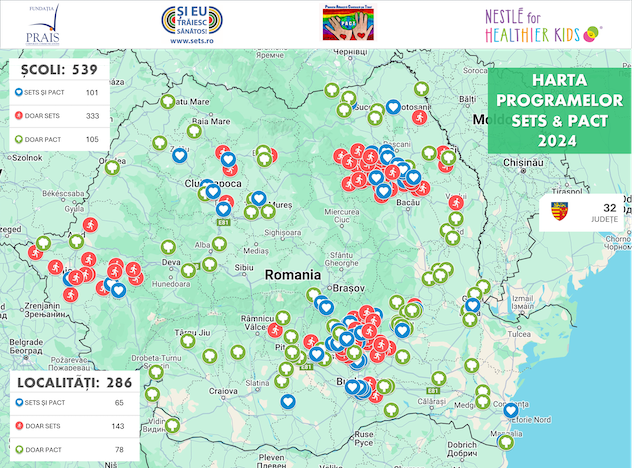Click the blue heart icon in Localități legend
The width and height of the screenshot is (640, 468).
(19, 403)
